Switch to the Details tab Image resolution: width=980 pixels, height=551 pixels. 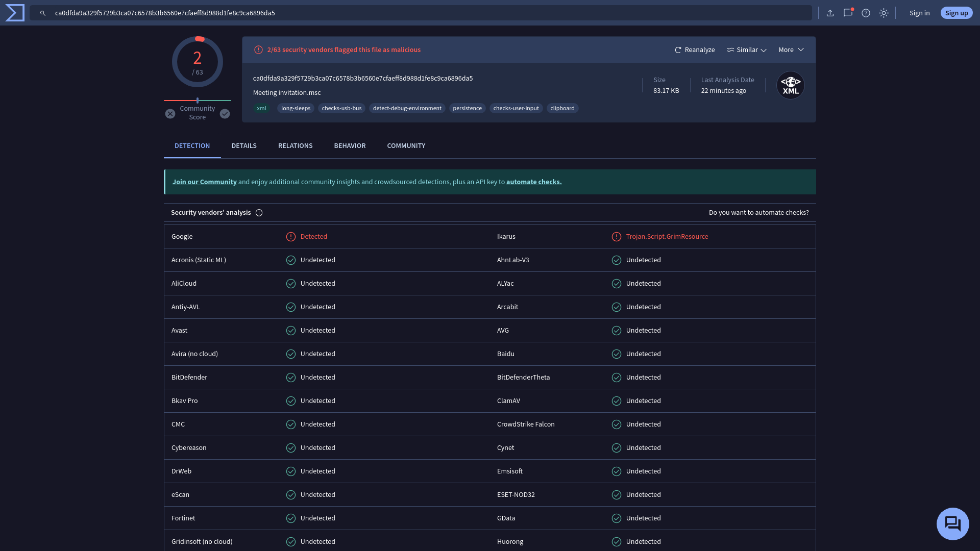[x=244, y=146]
